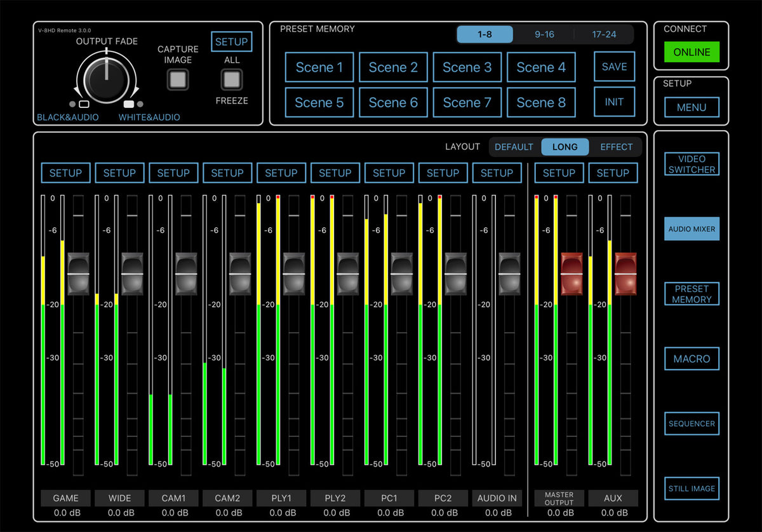
Task: Open the MACRO panel
Action: pos(692,359)
